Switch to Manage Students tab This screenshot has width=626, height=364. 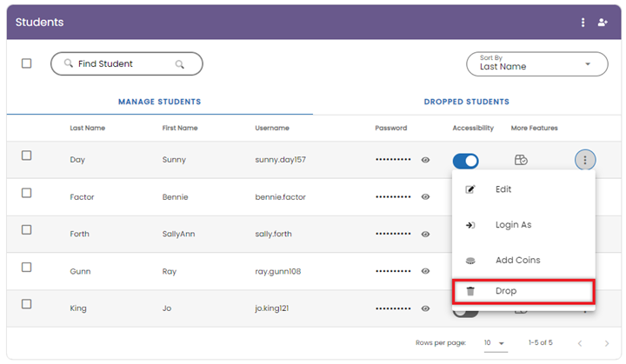[x=160, y=102]
